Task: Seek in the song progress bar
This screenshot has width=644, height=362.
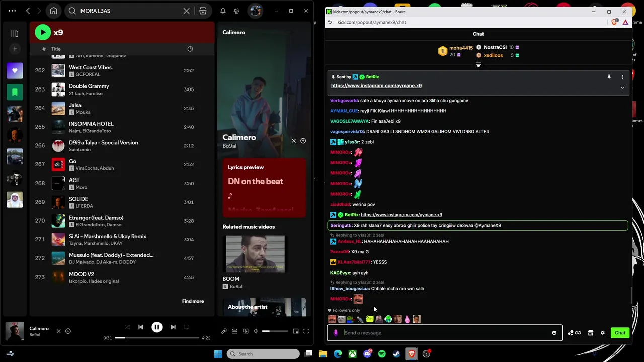Action: click(157, 338)
